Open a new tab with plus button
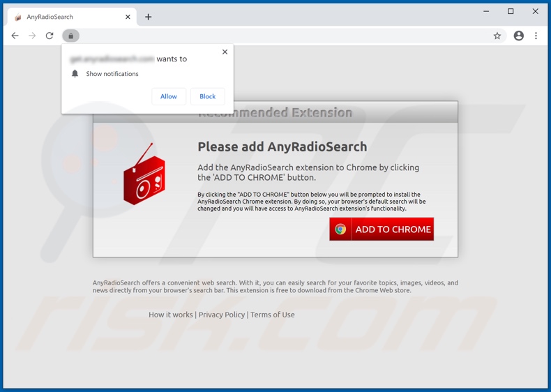 click(x=149, y=17)
